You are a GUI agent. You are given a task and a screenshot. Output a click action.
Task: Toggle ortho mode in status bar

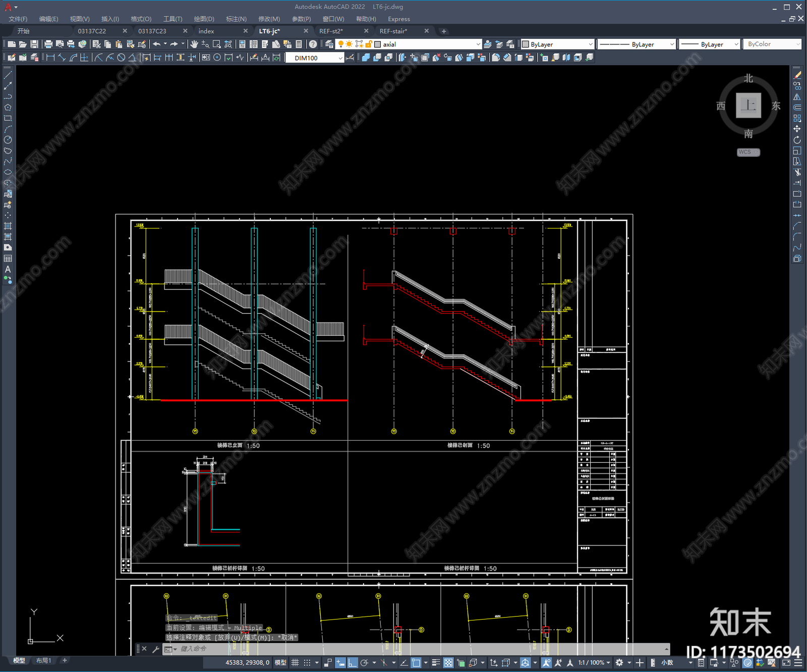click(x=352, y=662)
